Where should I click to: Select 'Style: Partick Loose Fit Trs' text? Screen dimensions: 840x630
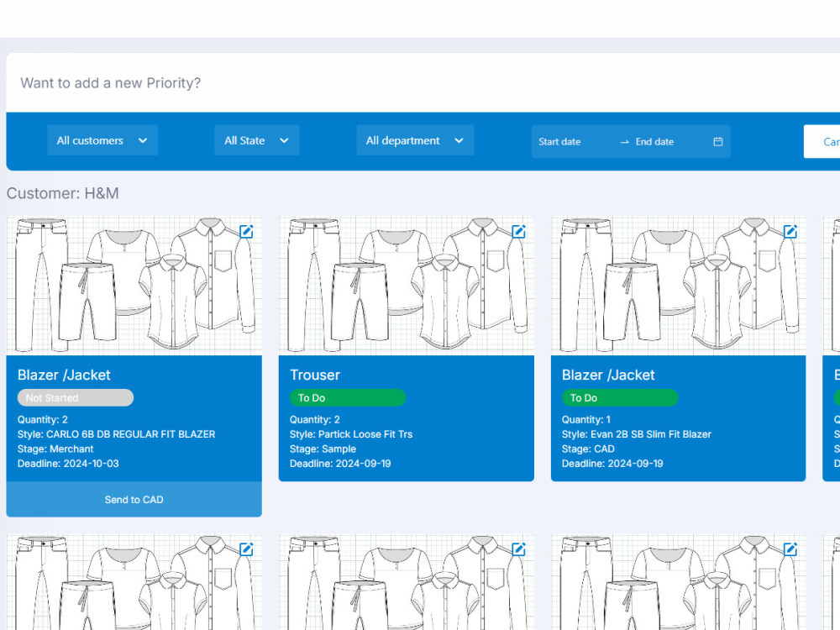(351, 434)
